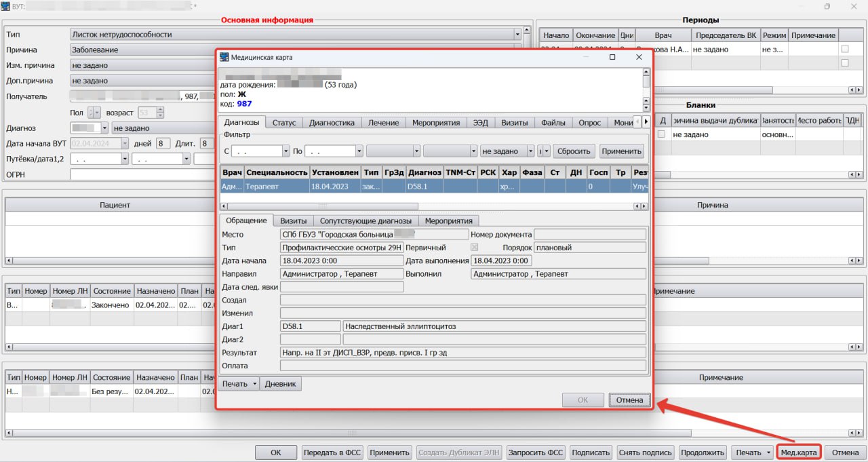Open filter По date dropdown
Viewport: 868px width, 462px height.
point(359,151)
